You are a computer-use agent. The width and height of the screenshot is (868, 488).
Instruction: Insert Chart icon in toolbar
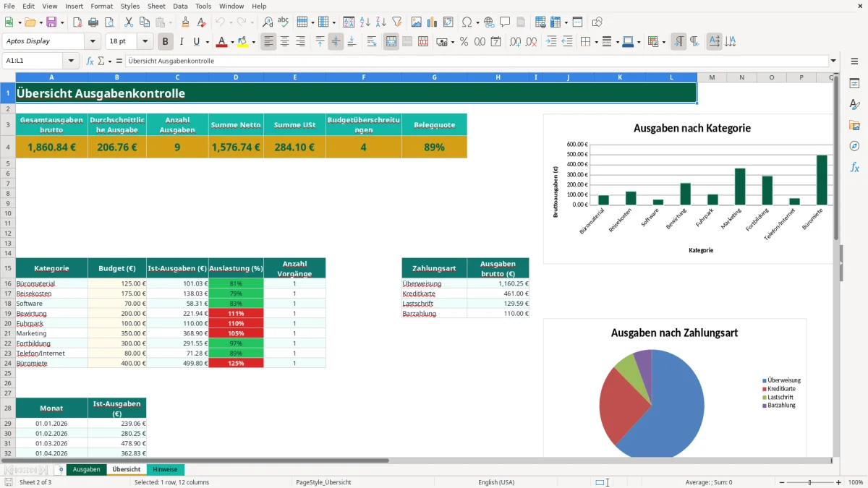(432, 22)
